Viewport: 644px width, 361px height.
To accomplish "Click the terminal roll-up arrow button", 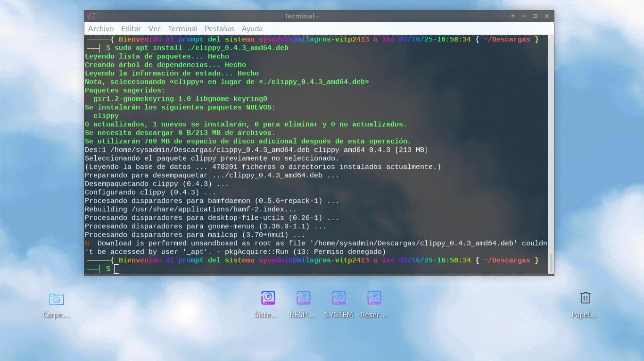I will point(513,16).
